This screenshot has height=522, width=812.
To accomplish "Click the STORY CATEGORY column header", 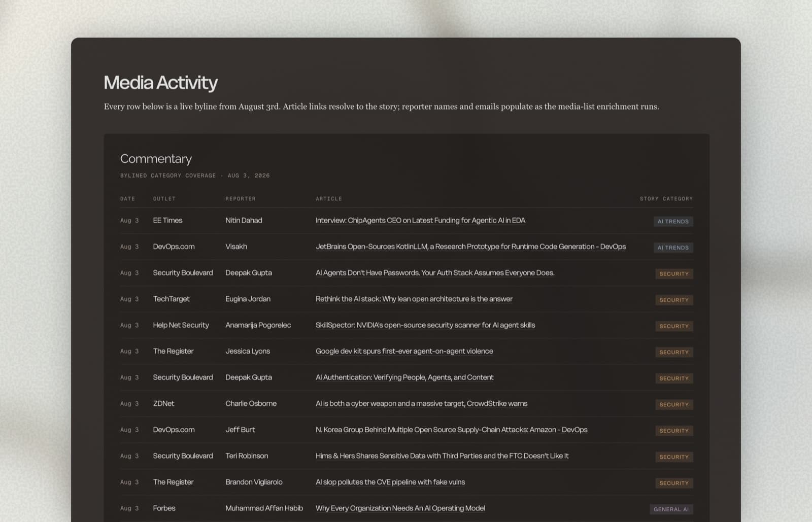I will click(x=666, y=199).
